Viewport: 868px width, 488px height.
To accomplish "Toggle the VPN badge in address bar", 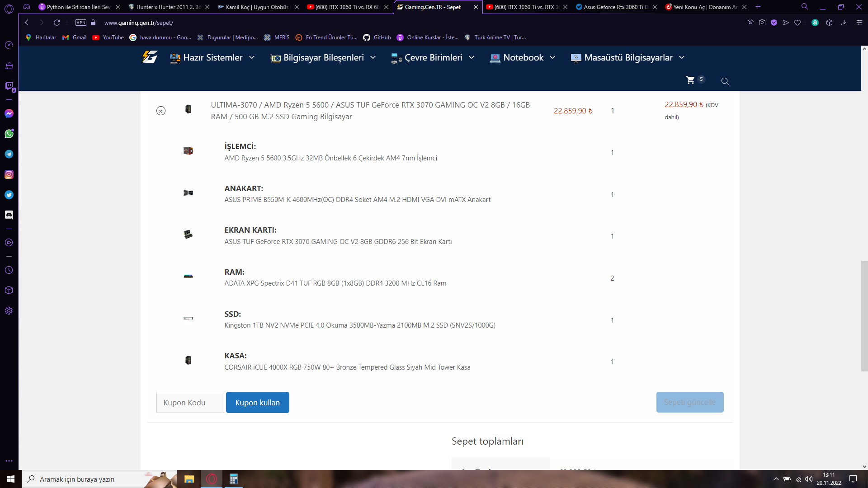I will [81, 23].
